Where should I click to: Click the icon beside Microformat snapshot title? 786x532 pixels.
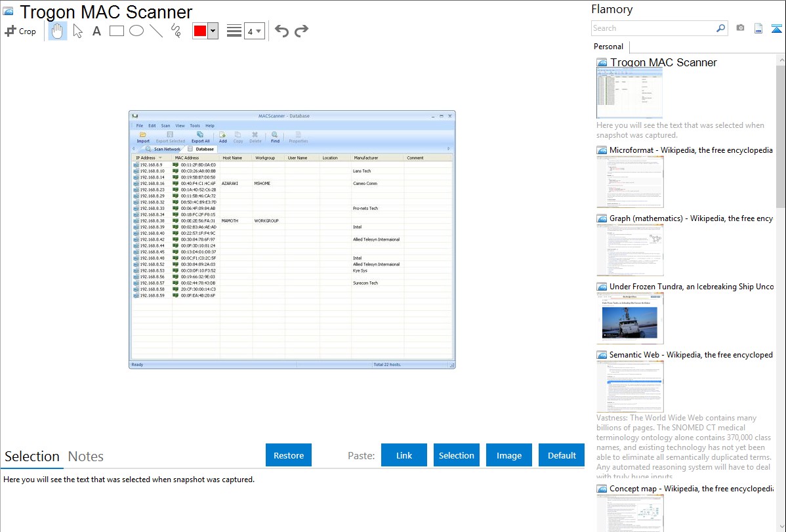(602, 150)
